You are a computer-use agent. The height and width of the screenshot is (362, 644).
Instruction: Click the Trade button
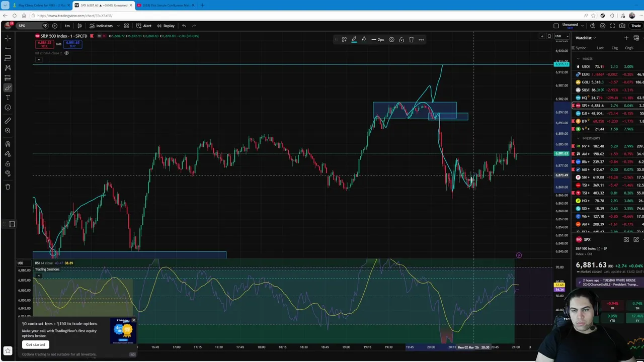(636, 26)
